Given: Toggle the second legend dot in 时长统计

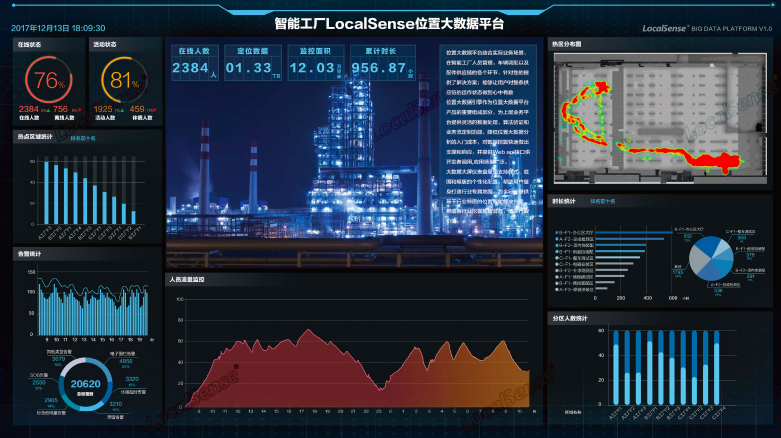Looking at the screenshot, I should click(x=555, y=237).
